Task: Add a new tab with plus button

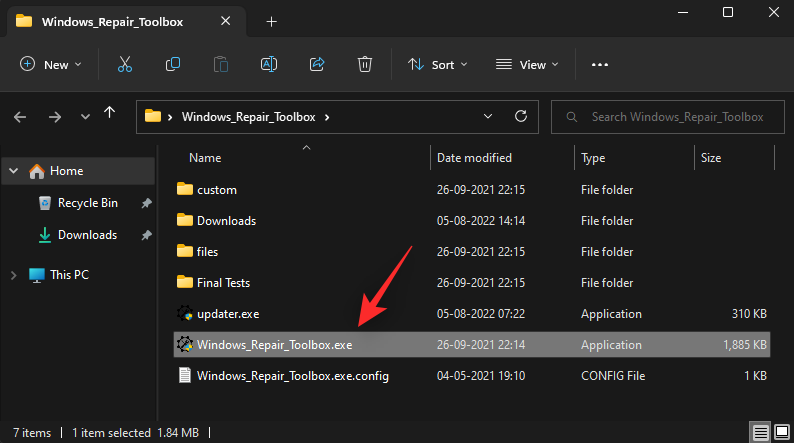Action: coord(271,22)
